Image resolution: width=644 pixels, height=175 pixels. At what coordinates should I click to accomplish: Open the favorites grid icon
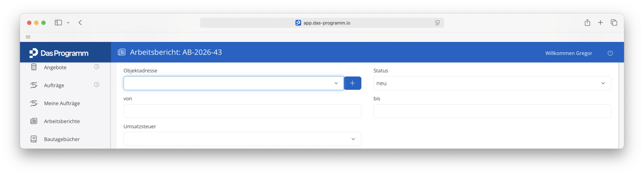(28, 37)
